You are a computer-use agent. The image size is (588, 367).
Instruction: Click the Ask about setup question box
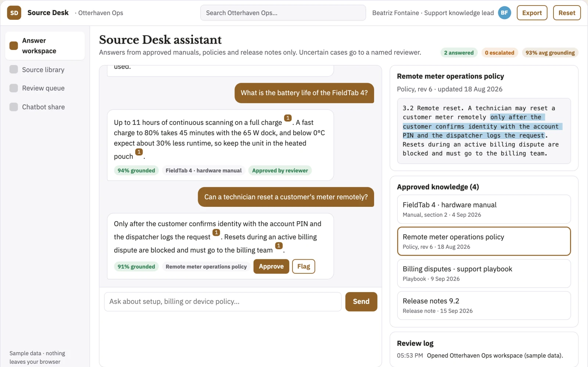click(x=223, y=302)
